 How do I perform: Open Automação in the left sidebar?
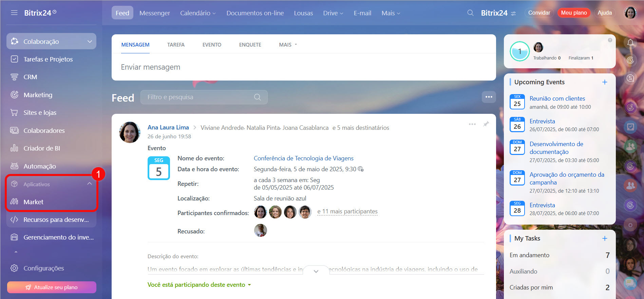39,166
